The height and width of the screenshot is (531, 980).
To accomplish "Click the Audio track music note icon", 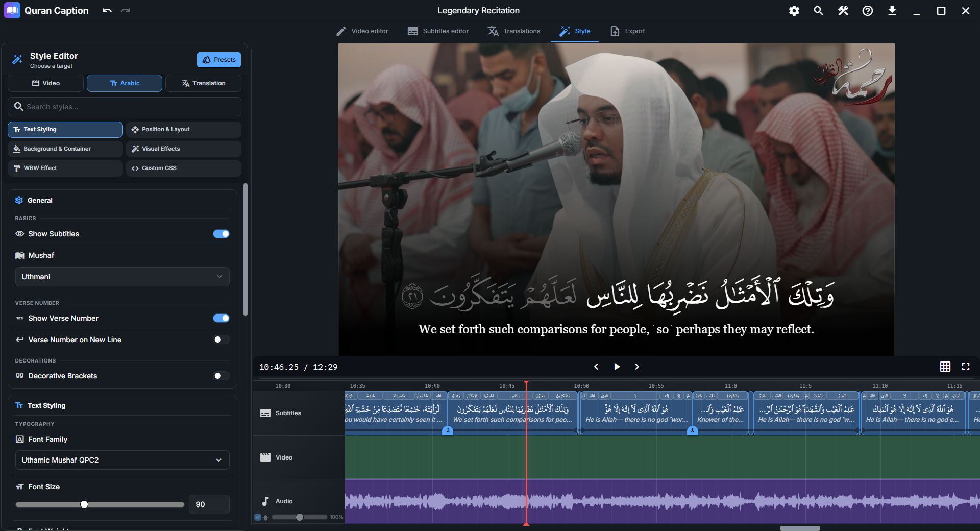I will click(x=265, y=501).
